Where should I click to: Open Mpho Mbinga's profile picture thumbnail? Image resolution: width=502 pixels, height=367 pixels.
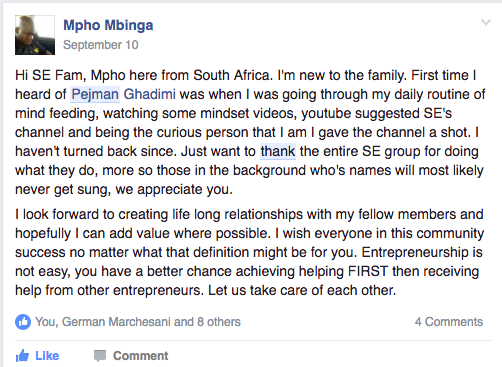35,35
